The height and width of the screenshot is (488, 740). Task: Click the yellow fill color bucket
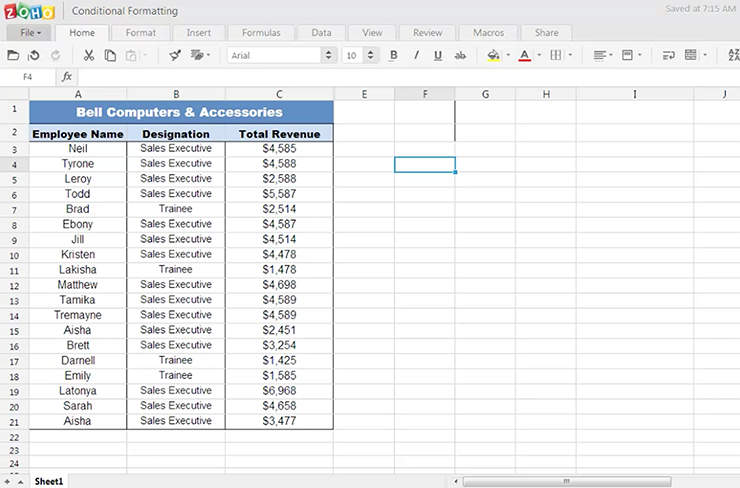point(493,55)
